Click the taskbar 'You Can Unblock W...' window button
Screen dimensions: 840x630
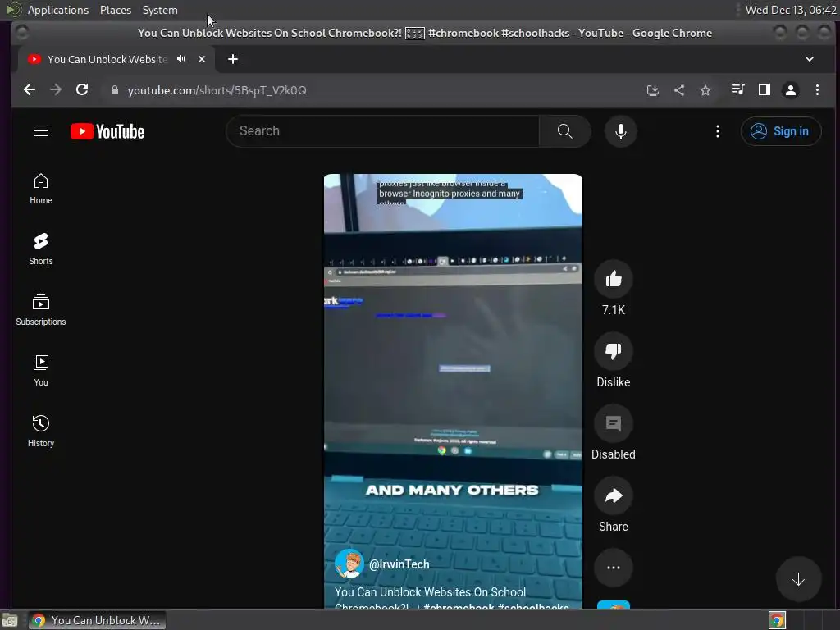(97, 620)
